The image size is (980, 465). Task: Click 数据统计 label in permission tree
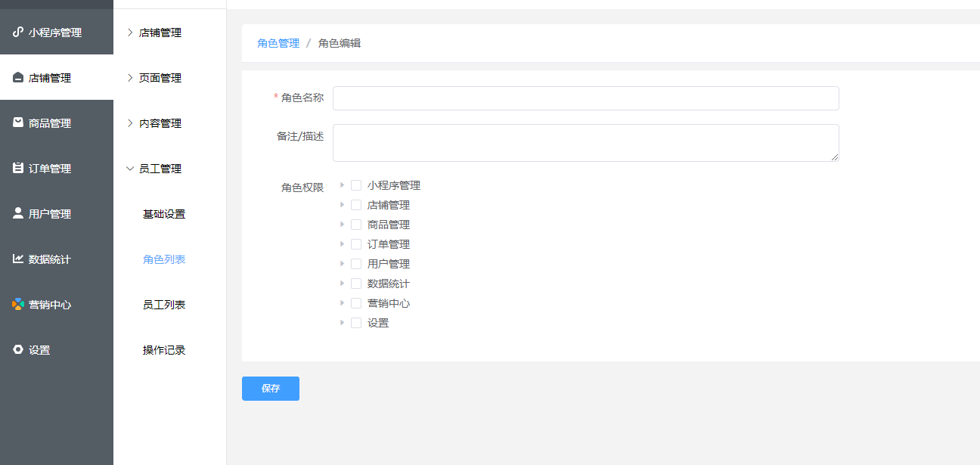(x=389, y=284)
